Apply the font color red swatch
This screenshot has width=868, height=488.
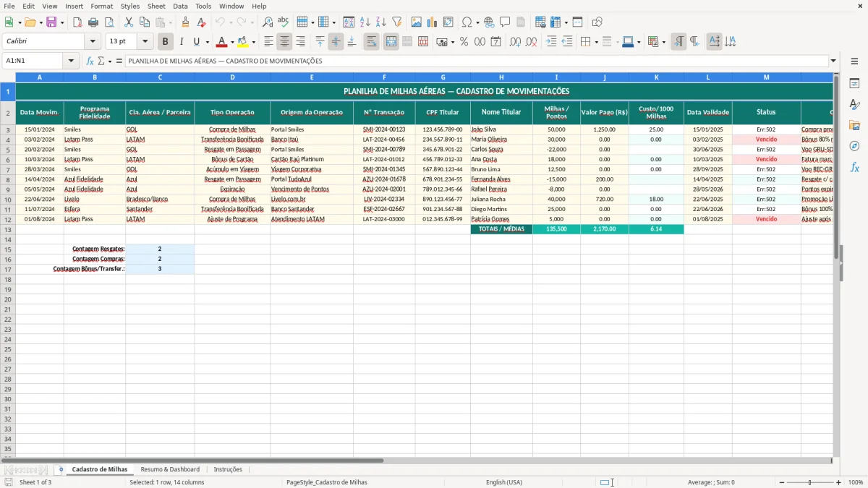(222, 42)
